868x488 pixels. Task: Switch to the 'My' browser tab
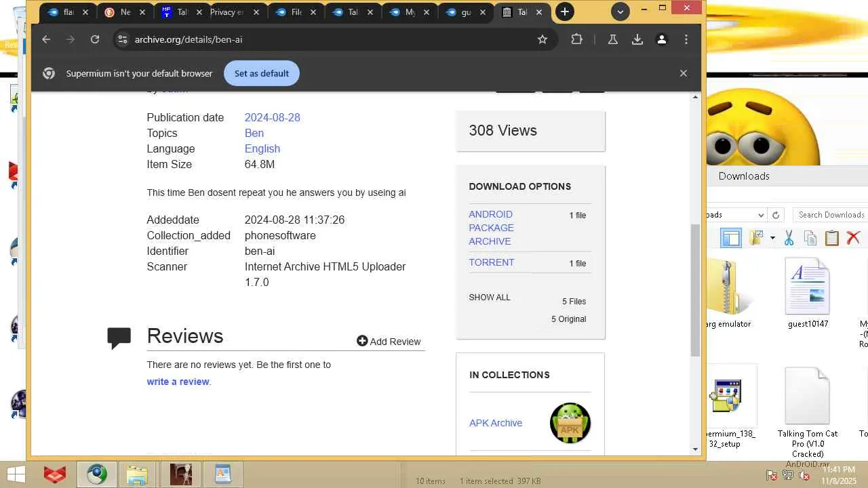click(x=410, y=12)
